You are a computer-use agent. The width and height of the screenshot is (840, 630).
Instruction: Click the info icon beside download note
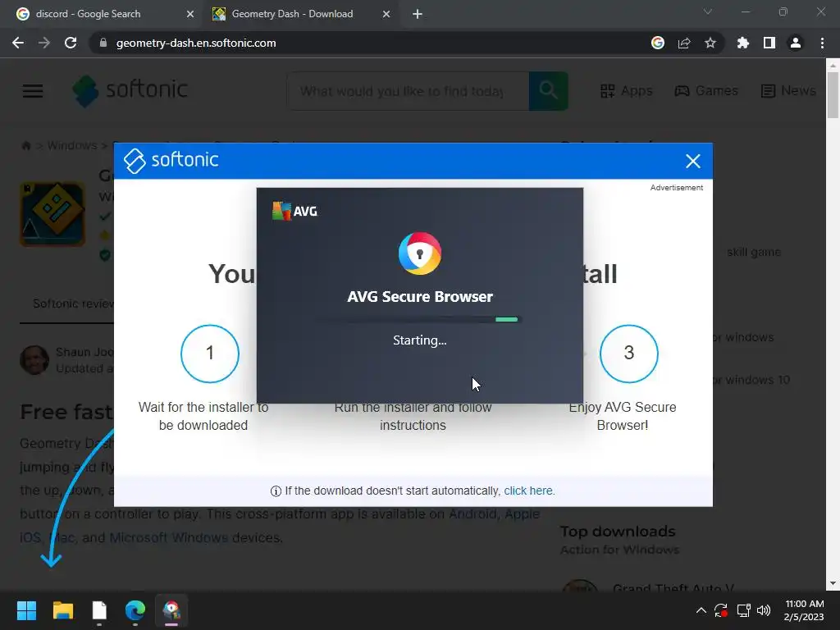[x=276, y=491]
